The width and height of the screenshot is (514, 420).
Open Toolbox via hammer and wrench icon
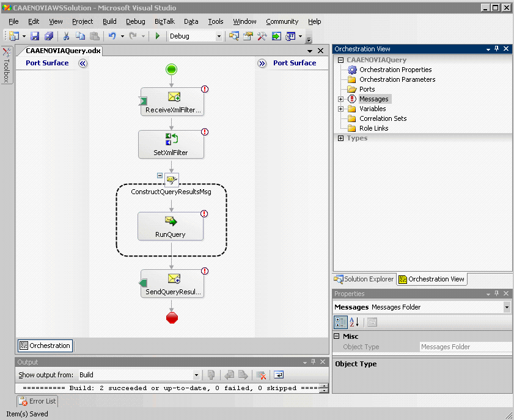pyautogui.click(x=262, y=36)
